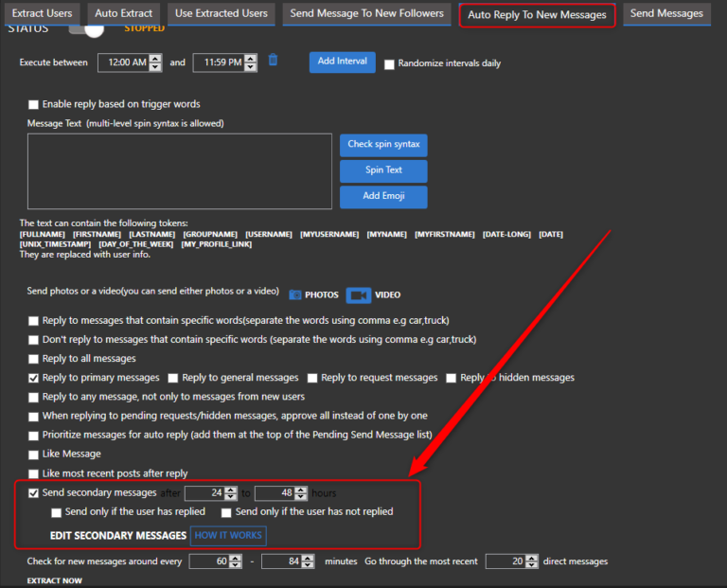The width and height of the screenshot is (727, 588).
Task: Uncheck Send secondary messages
Action: click(33, 493)
